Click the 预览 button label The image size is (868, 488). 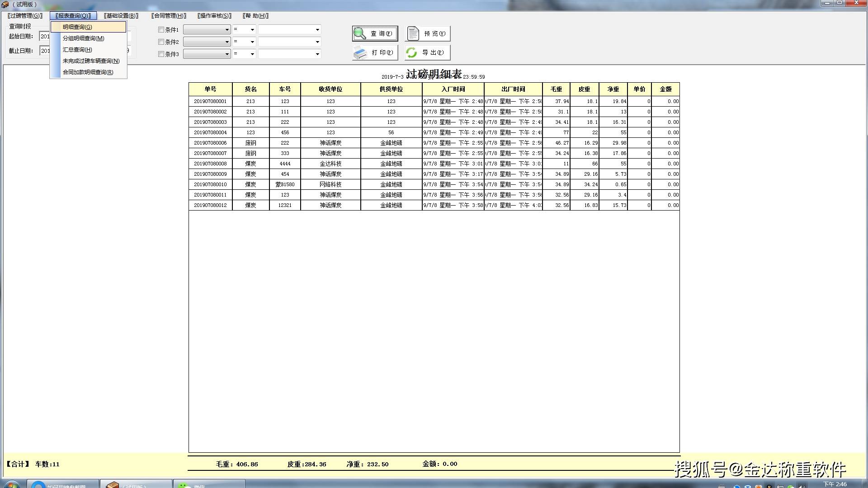click(434, 34)
